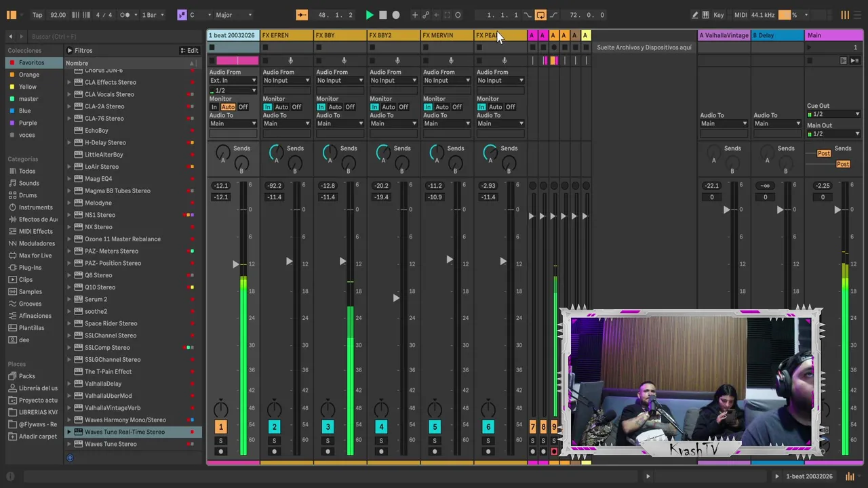Activate the Arrangement Record button
The image size is (868, 488).
coord(396,15)
